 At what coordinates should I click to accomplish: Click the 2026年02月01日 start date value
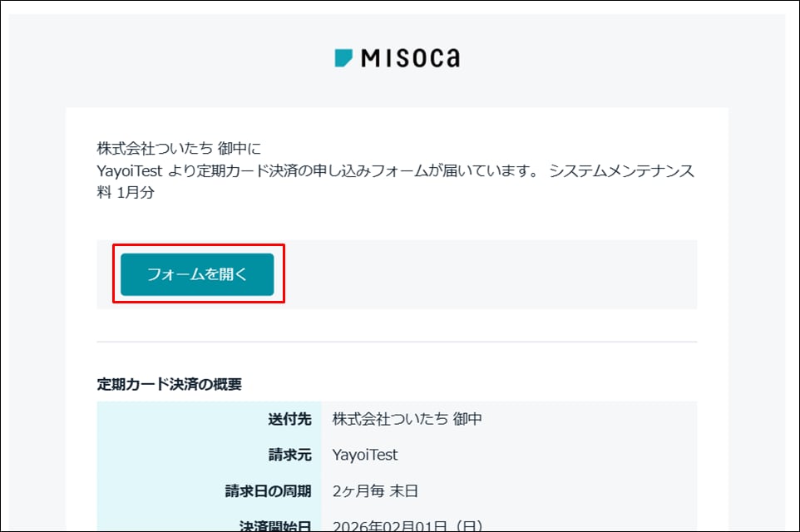[391, 525]
